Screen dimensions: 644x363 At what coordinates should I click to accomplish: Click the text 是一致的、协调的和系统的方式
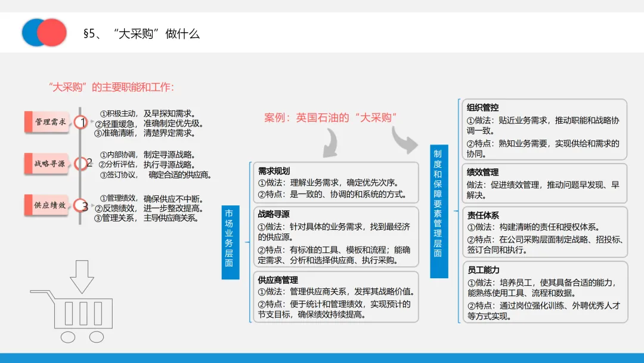click(348, 195)
